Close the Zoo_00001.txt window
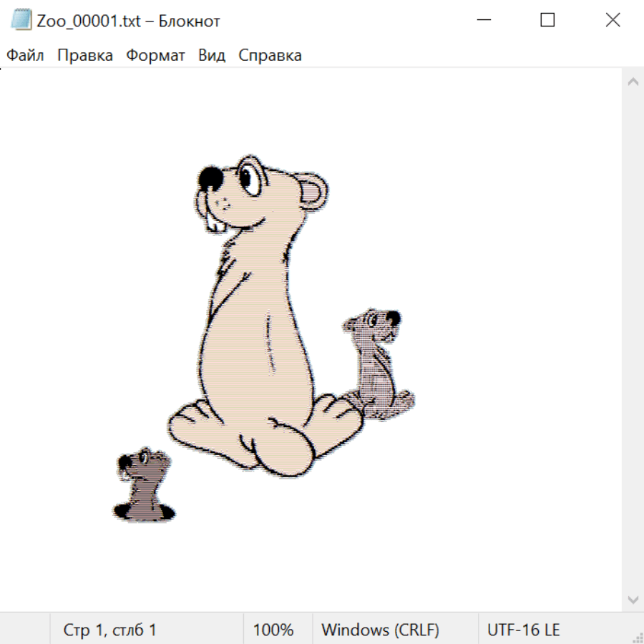 coord(613,20)
